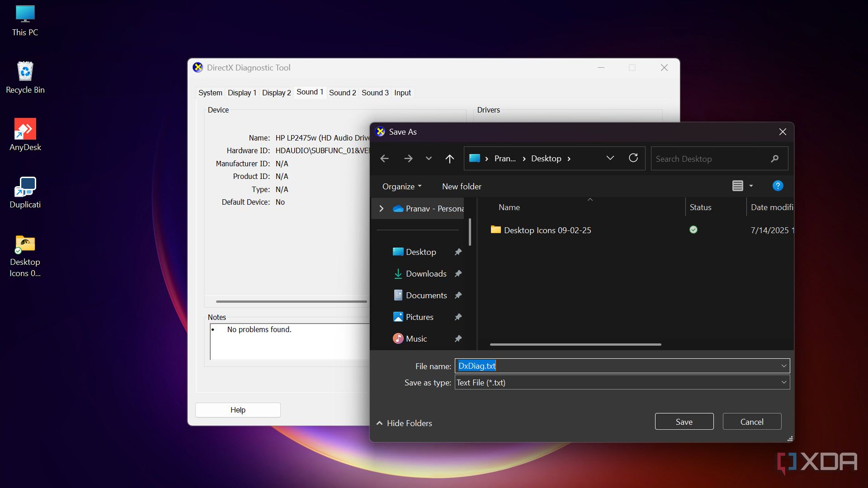Click sync status icon of Desktop Icons folder
The height and width of the screenshot is (488, 868).
coord(693,230)
